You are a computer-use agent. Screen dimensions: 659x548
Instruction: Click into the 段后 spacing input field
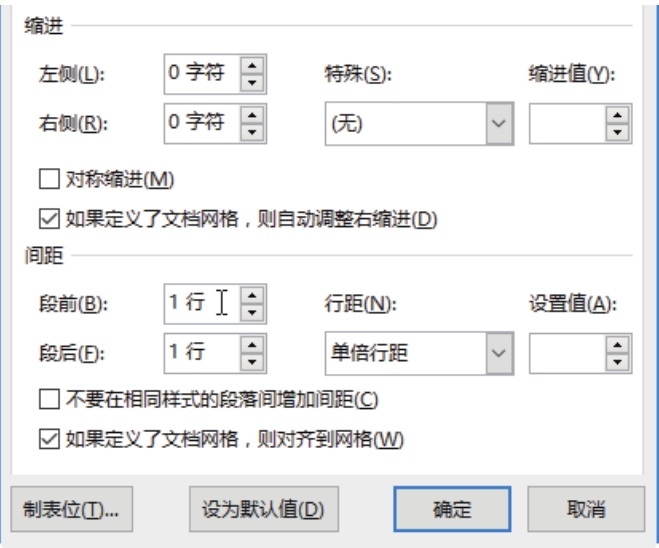pyautogui.click(x=203, y=353)
